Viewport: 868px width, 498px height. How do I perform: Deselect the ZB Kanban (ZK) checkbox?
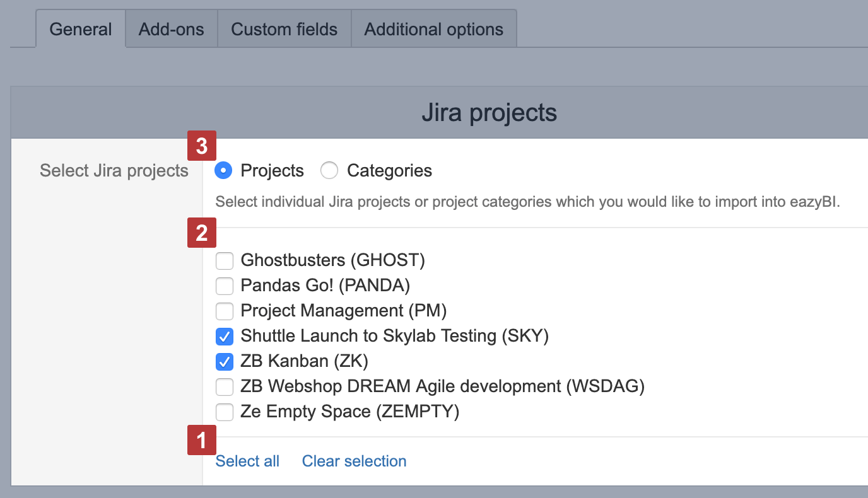click(x=225, y=362)
